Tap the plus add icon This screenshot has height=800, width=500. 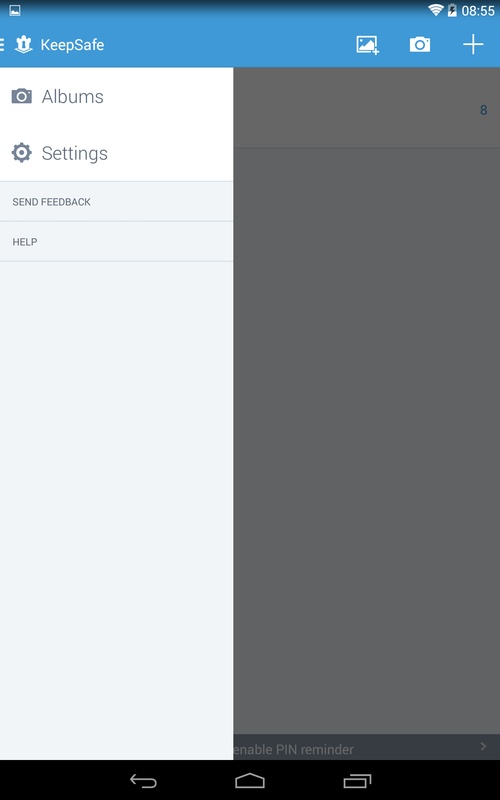click(473, 44)
